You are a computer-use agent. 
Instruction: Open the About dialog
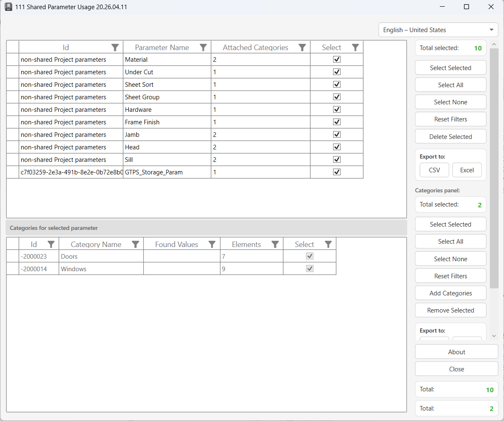pos(456,351)
